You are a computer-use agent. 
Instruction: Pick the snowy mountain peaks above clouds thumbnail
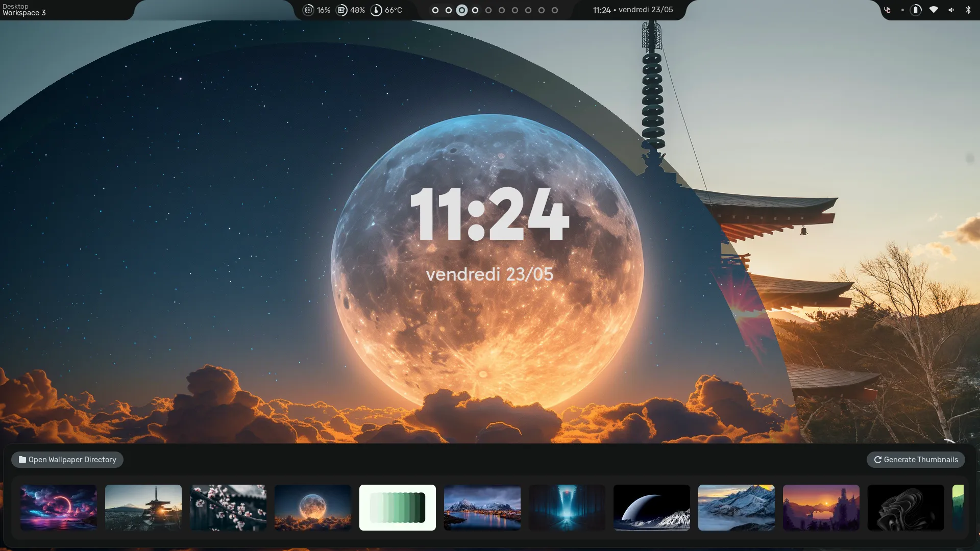(x=737, y=508)
